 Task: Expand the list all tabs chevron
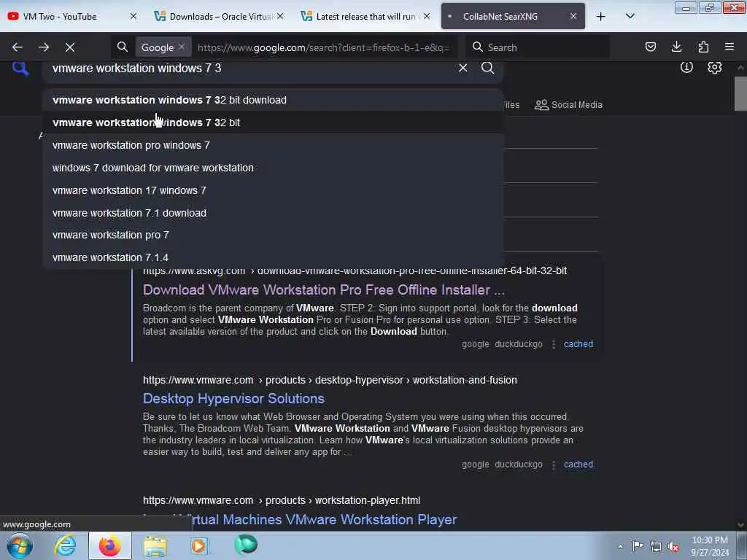click(630, 16)
